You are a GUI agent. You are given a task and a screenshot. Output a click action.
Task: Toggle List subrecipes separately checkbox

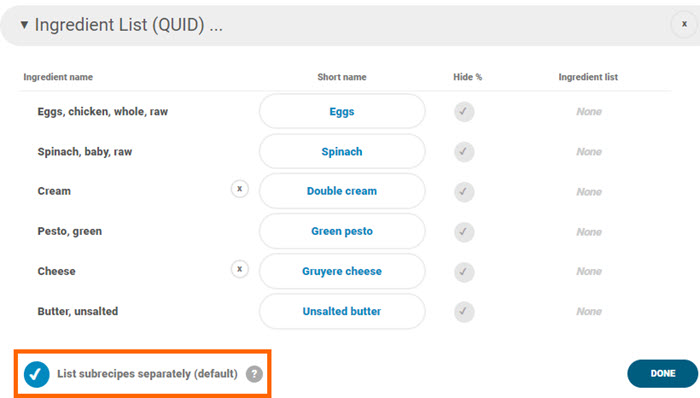coord(37,374)
